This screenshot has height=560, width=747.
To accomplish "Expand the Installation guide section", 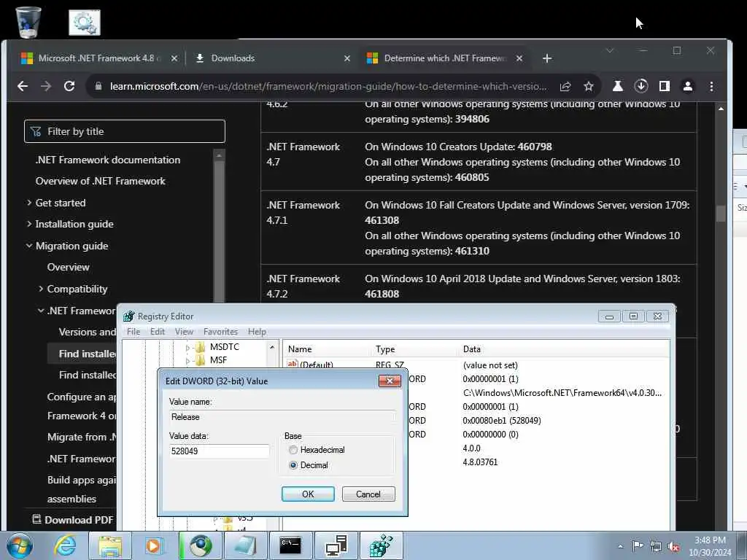I will pos(29,225).
